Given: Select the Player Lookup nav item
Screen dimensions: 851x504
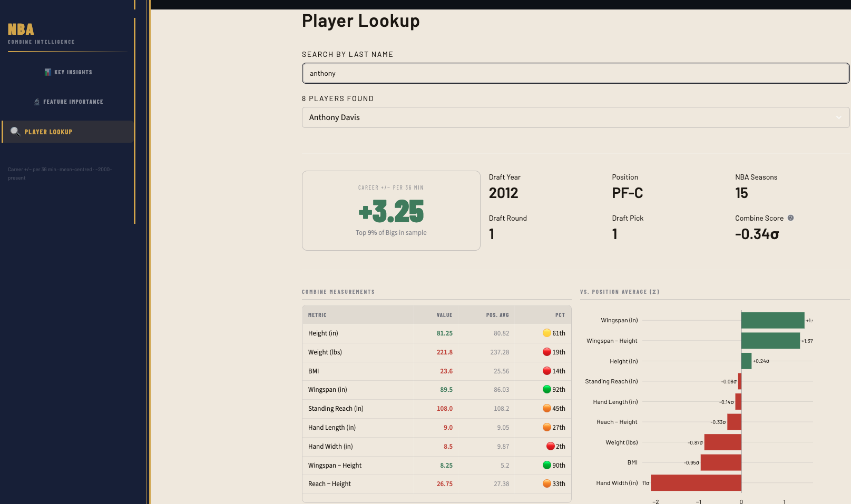Looking at the screenshot, I should tap(67, 132).
